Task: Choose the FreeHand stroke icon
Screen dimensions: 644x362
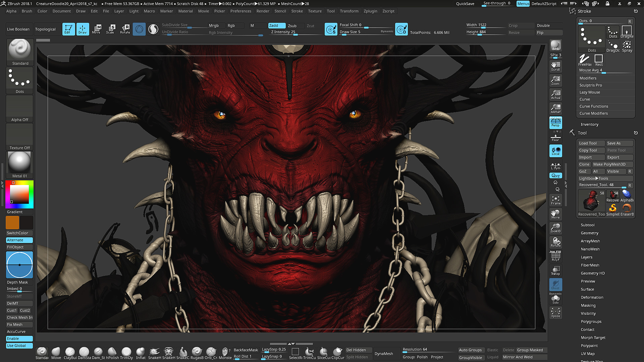Action: (585, 60)
